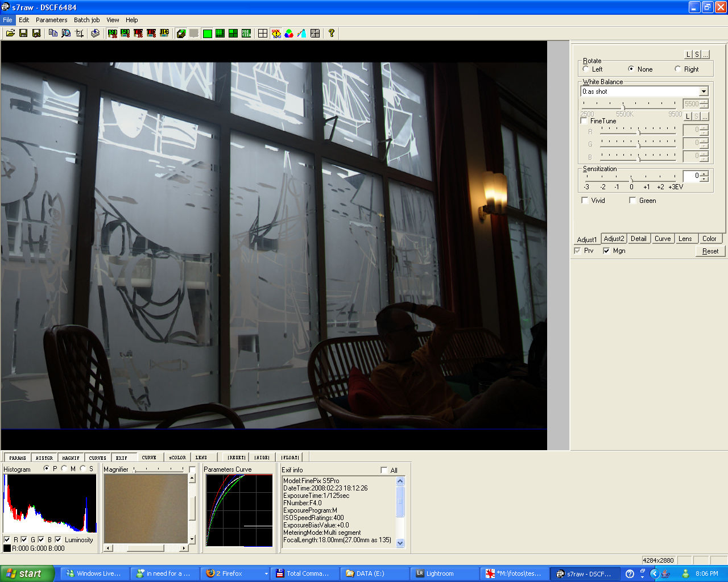Viewport: 728px width, 582px height.
Task: Switch to the Adjust2 tab
Action: click(x=614, y=239)
